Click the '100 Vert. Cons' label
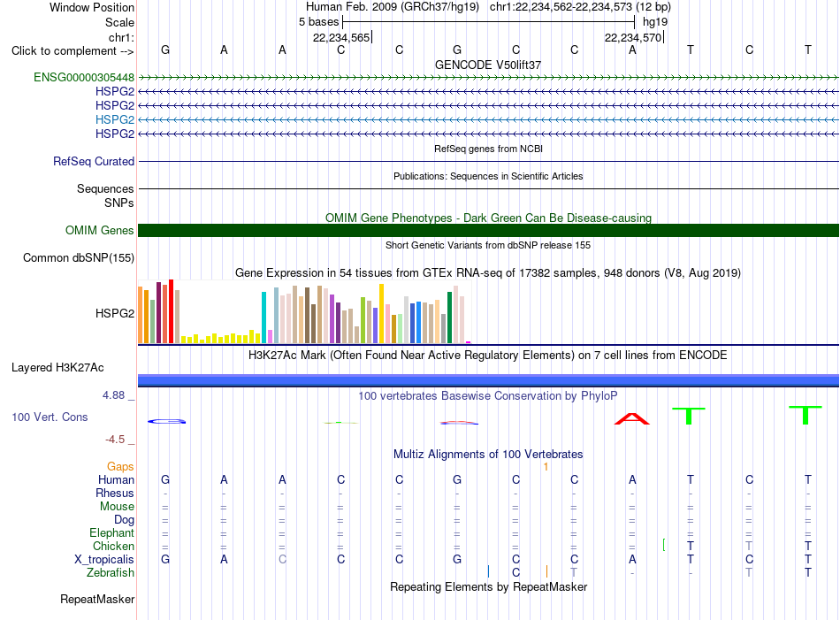Image resolution: width=840 pixels, height=620 pixels. click(50, 417)
